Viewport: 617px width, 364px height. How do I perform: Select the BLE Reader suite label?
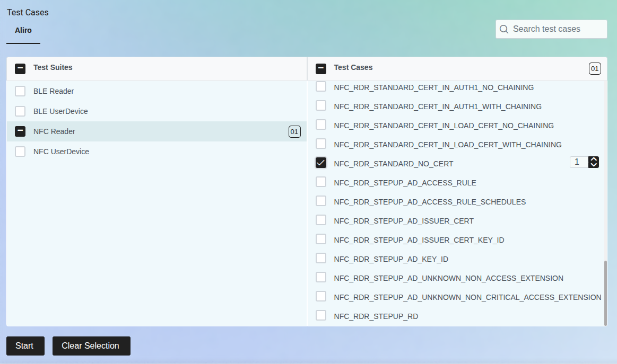click(54, 91)
